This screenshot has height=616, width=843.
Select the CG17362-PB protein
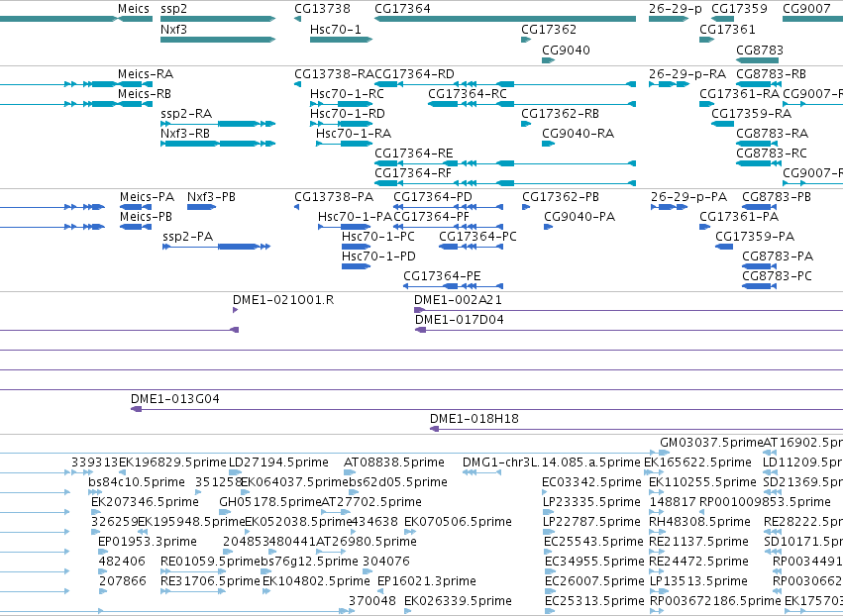526,207
